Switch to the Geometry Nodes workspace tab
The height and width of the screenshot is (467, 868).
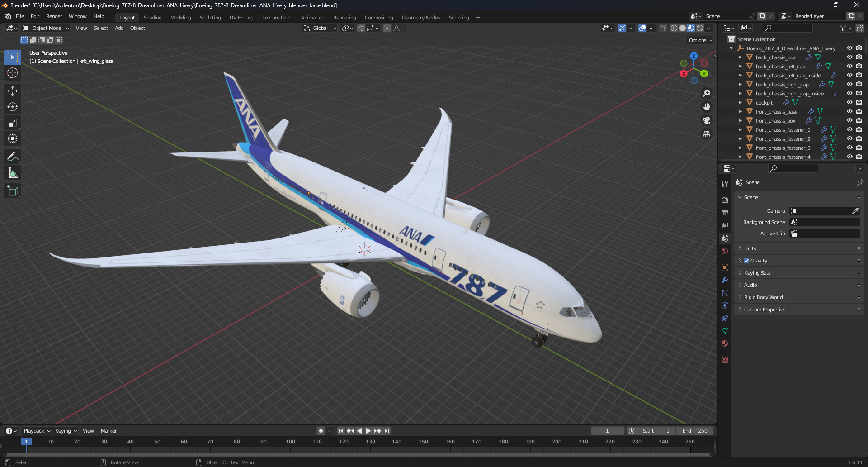[x=420, y=18]
